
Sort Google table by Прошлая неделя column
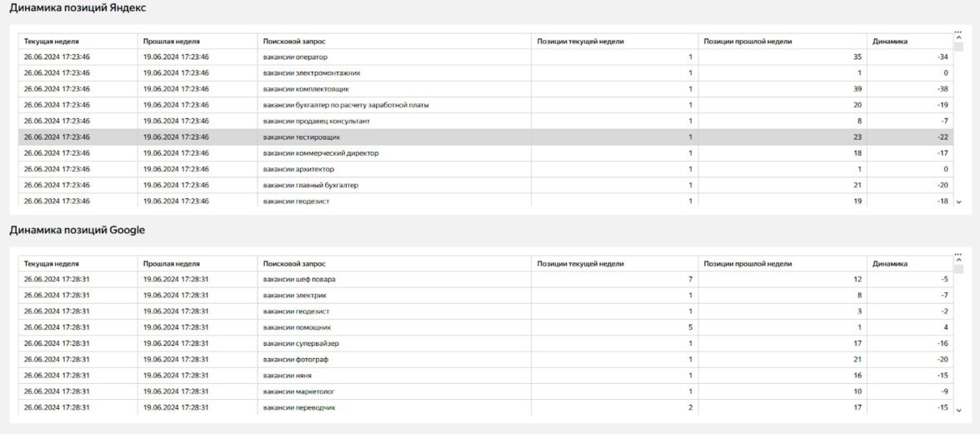(171, 263)
